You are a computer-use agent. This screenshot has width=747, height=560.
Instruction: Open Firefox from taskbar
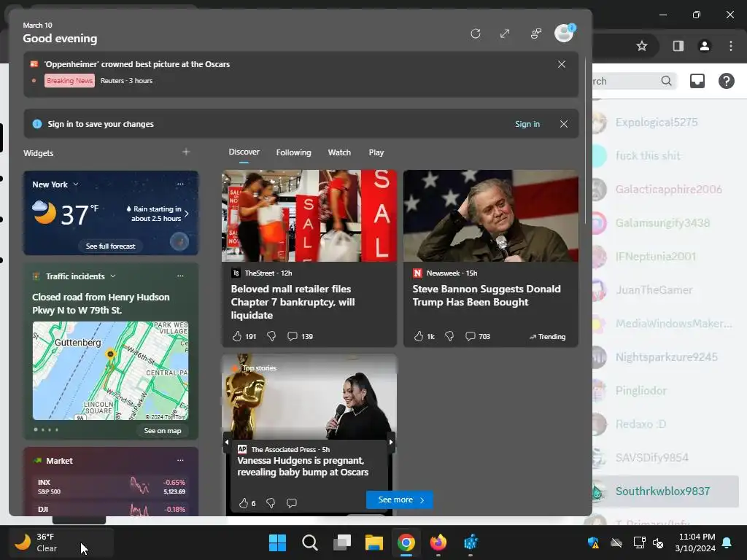click(x=438, y=542)
